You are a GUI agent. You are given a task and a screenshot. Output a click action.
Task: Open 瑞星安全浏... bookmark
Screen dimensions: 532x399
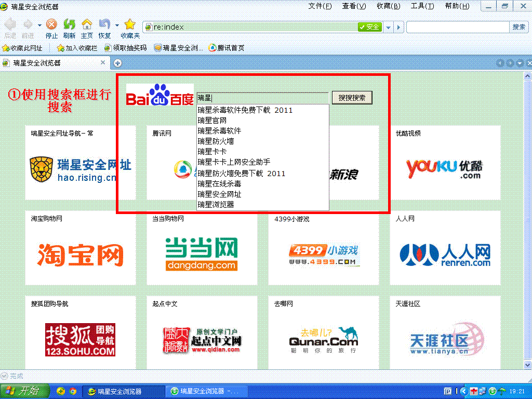point(179,48)
